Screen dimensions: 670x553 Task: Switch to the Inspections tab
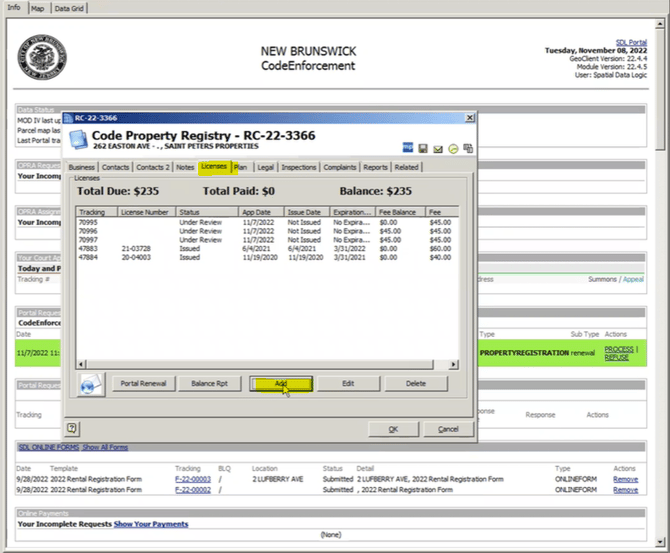[x=299, y=167]
